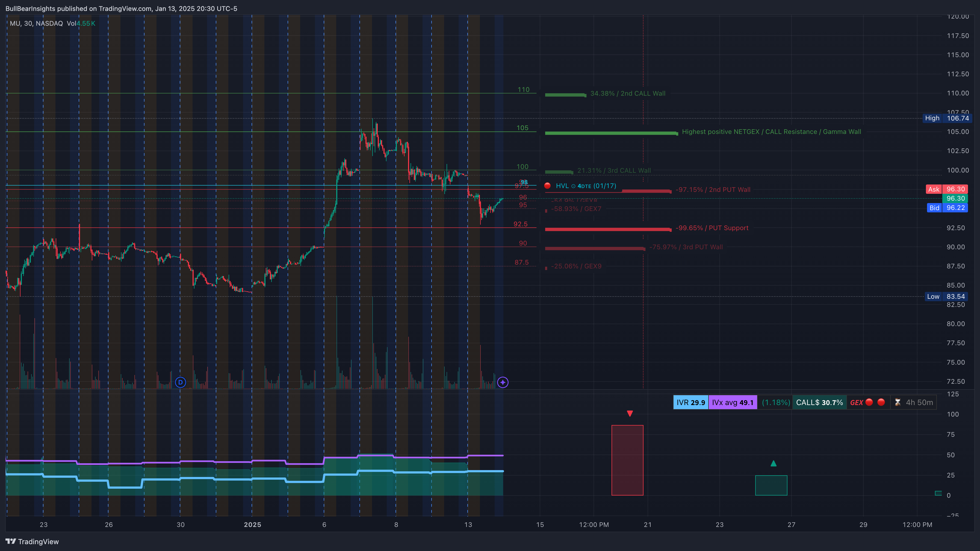Select the IVR 29.9 badge

(x=690, y=403)
